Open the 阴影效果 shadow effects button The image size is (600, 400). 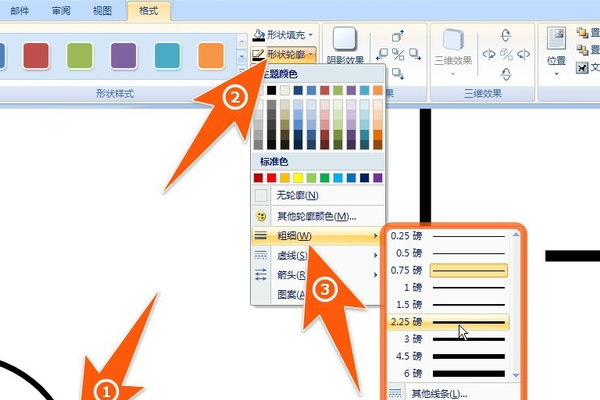[345, 44]
